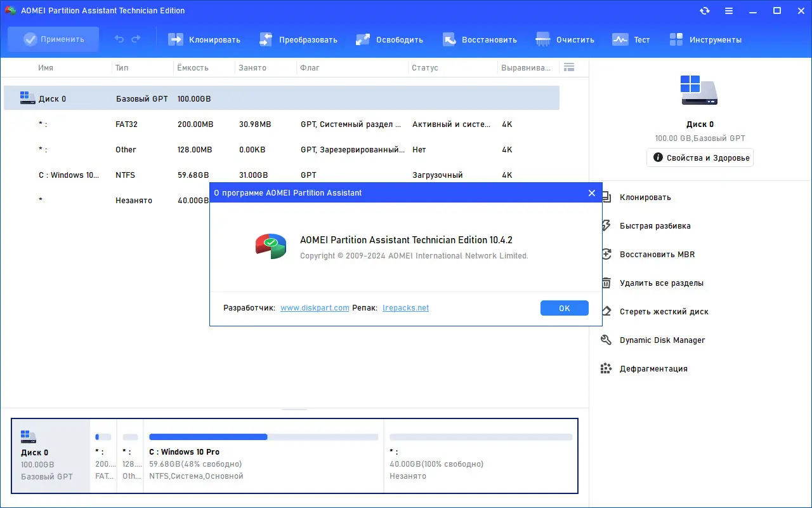
Task: Open the Очистить toolbar tool
Action: coord(565,39)
